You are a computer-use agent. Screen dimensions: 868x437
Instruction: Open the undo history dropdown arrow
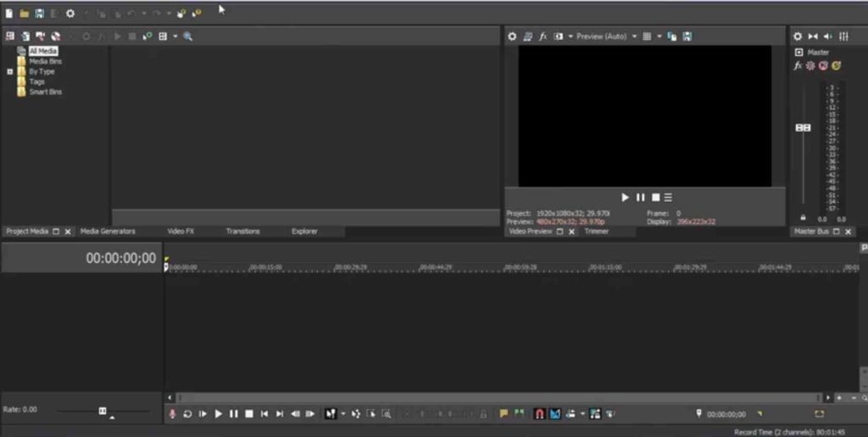click(x=143, y=14)
